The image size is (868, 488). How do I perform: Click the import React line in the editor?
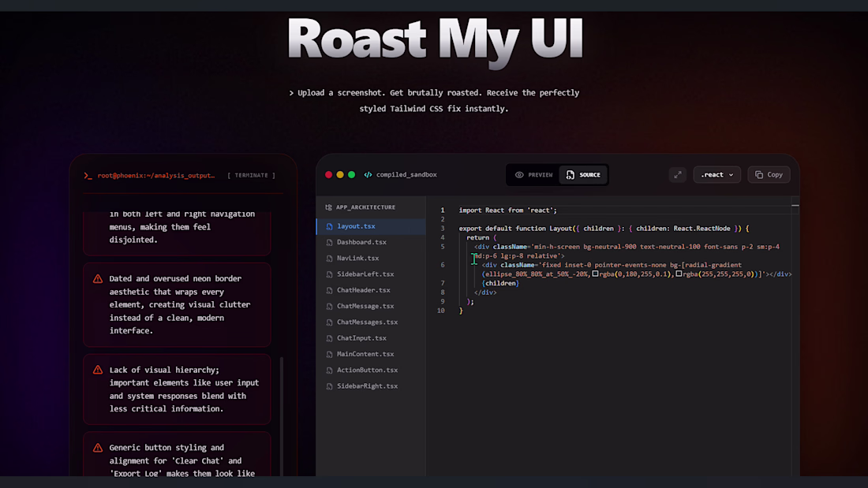click(507, 210)
